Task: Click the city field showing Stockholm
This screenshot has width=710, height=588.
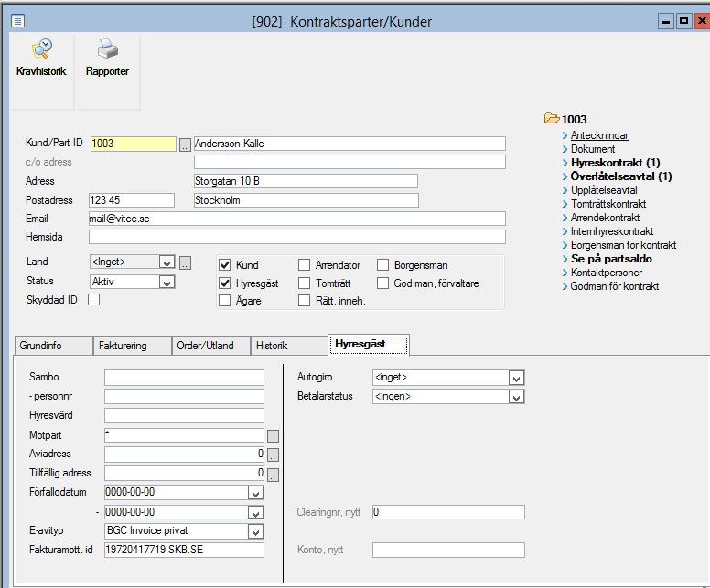Action: coord(307,200)
